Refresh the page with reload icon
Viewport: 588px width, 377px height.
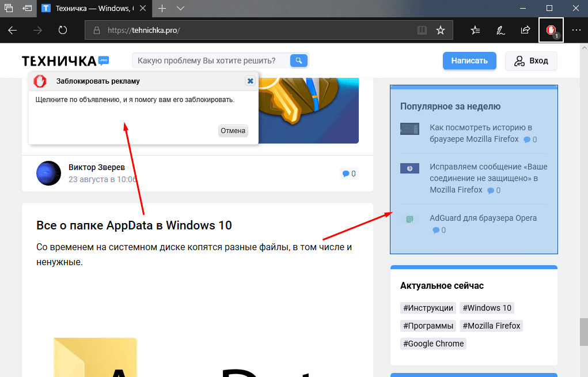click(63, 31)
